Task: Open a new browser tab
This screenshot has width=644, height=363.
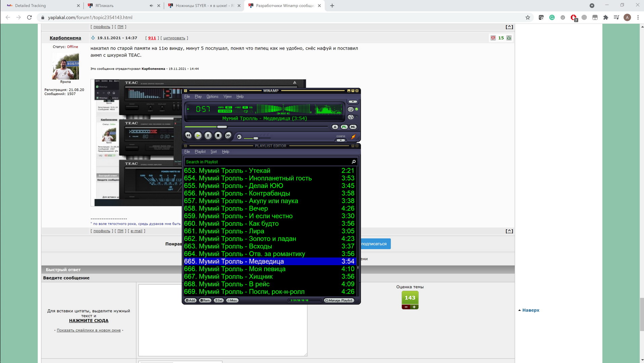Action: (332, 6)
